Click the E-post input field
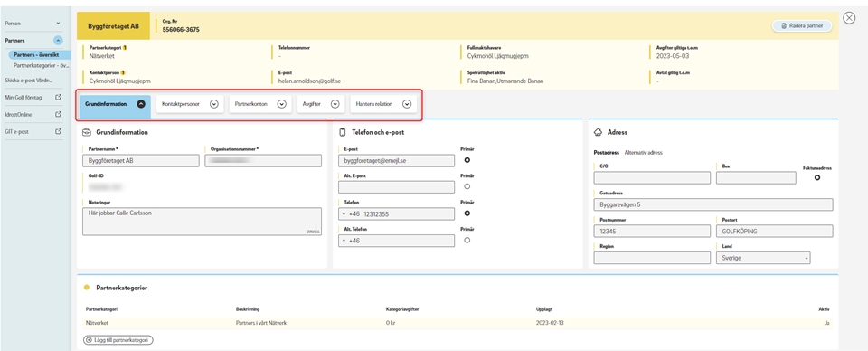This screenshot has height=351, width=868. tap(396, 160)
